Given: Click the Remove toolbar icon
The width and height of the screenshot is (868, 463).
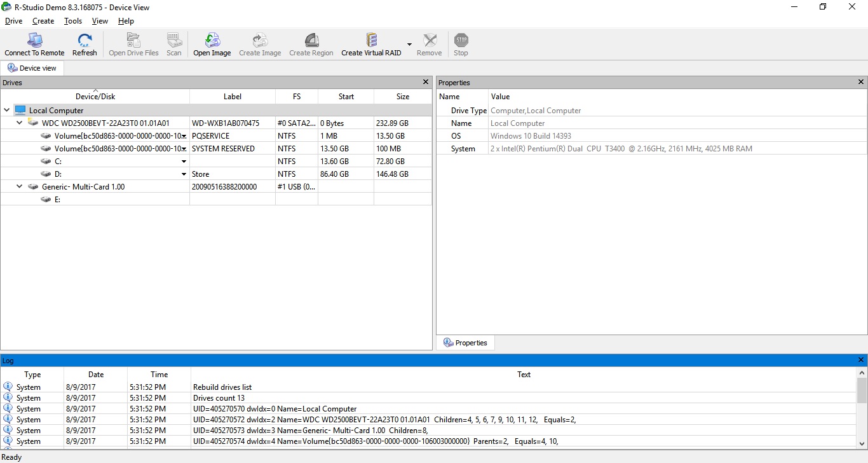Looking at the screenshot, I should tap(430, 40).
